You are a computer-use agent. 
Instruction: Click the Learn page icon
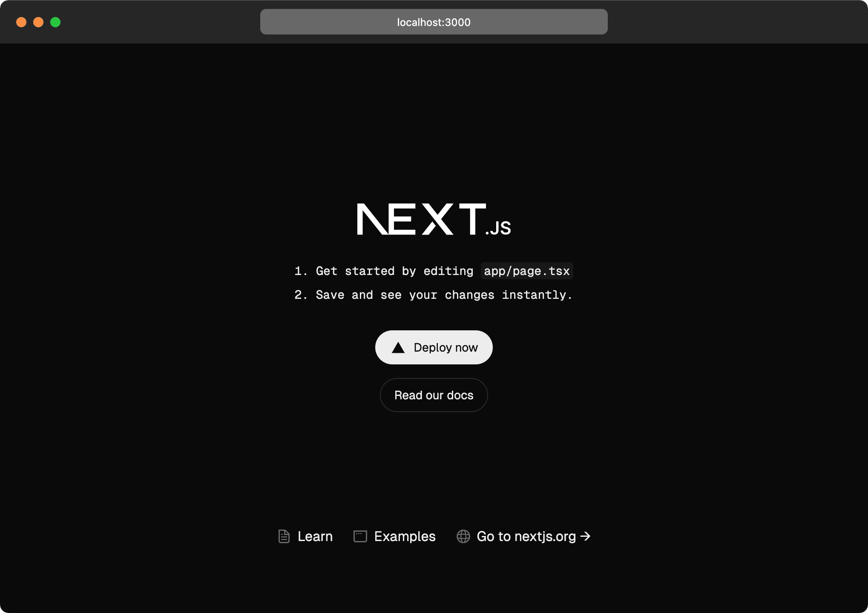click(283, 536)
